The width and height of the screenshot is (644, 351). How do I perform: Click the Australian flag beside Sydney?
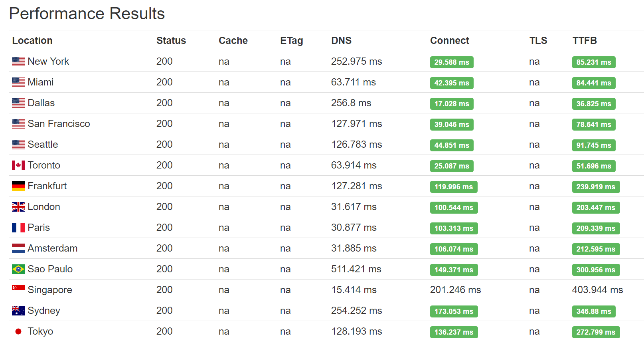18,311
